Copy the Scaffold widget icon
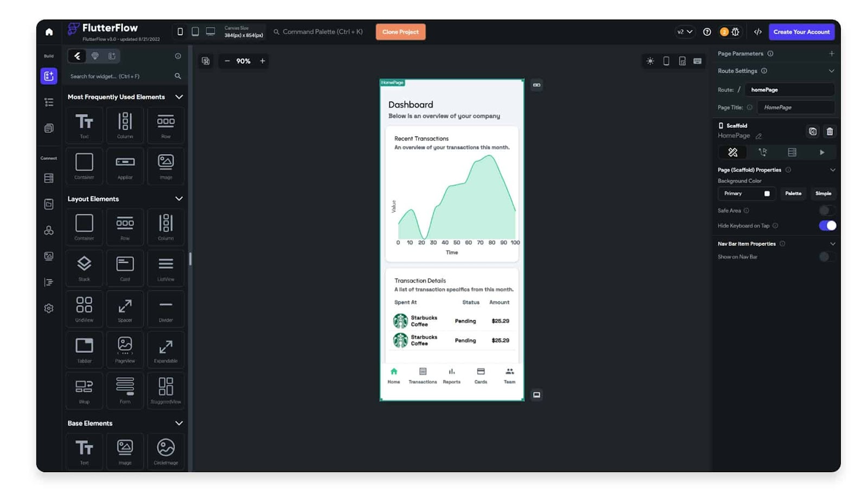This screenshot has width=868, height=502. tap(813, 131)
